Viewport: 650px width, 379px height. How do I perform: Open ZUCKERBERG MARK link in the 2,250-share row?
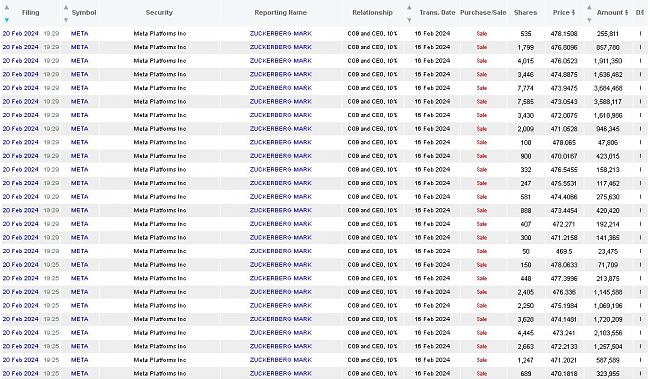[x=281, y=306]
